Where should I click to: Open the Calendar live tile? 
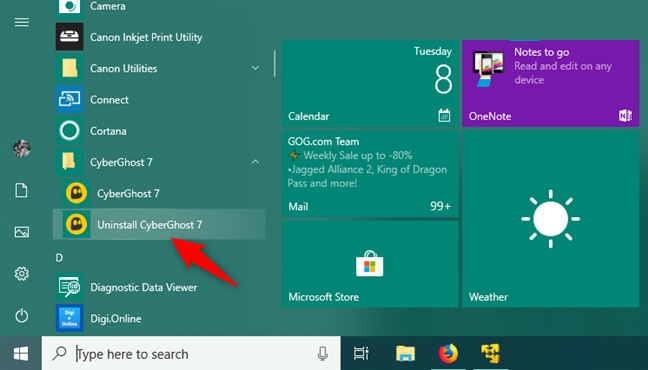coord(370,84)
